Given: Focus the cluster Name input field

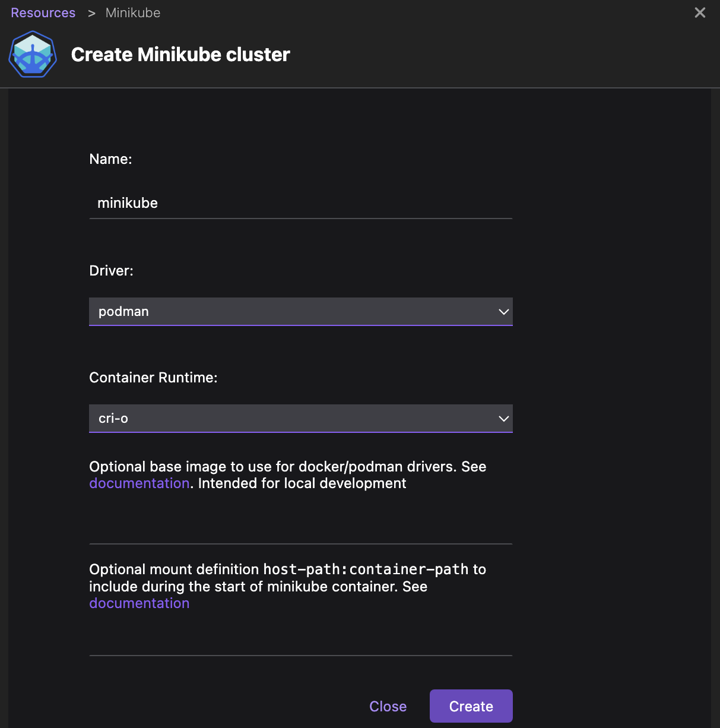Looking at the screenshot, I should point(300,202).
